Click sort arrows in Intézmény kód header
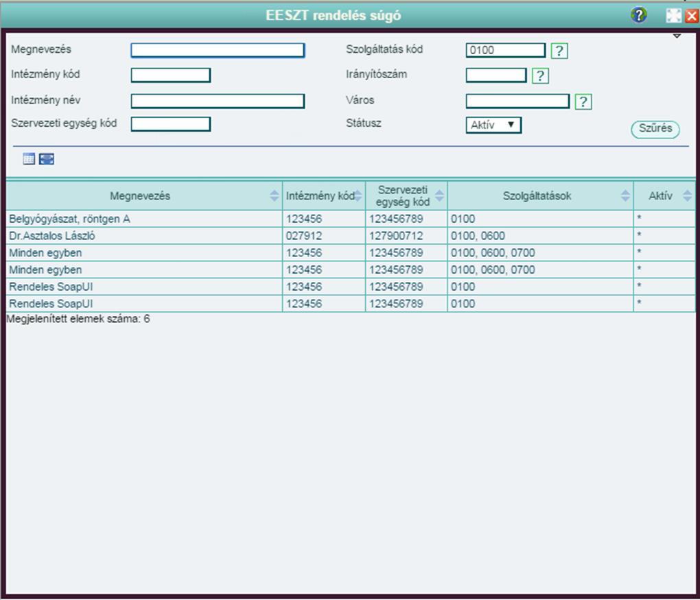700x600 pixels. tap(358, 195)
